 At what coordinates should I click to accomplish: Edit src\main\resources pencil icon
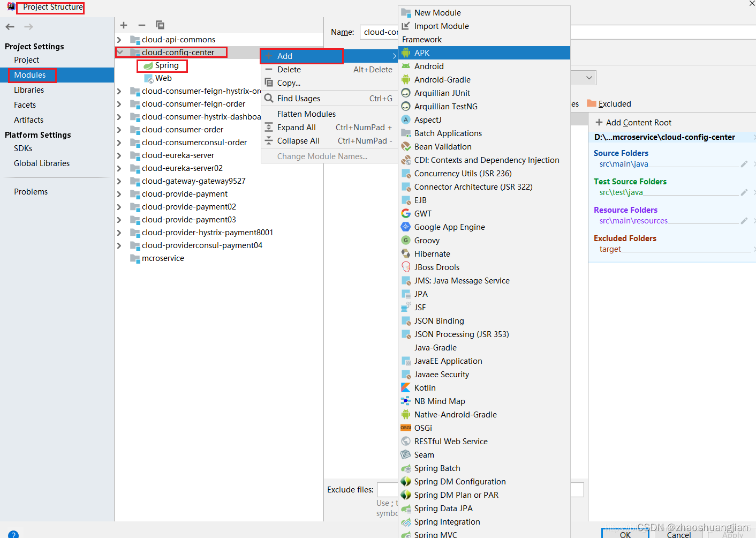pos(744,221)
